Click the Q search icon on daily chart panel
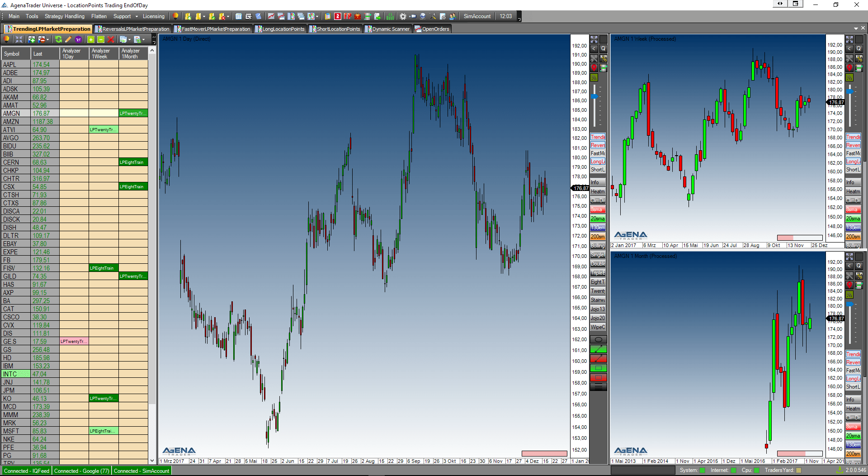Viewport: 868px width, 476px height. 603,49
